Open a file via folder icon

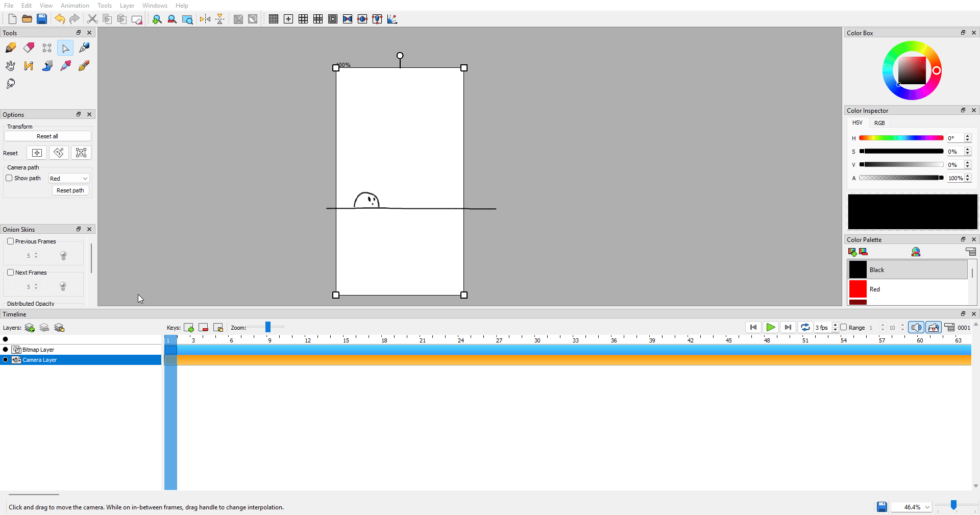pyautogui.click(x=27, y=19)
